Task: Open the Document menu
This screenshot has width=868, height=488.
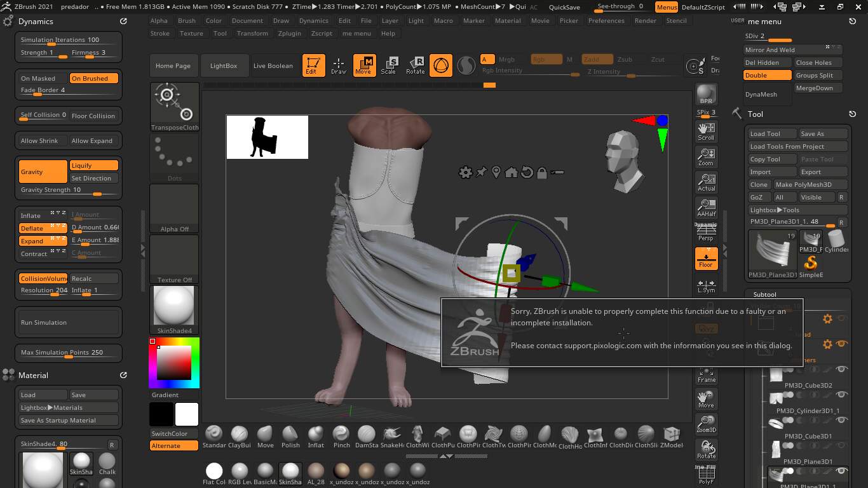Action: click(247, 20)
